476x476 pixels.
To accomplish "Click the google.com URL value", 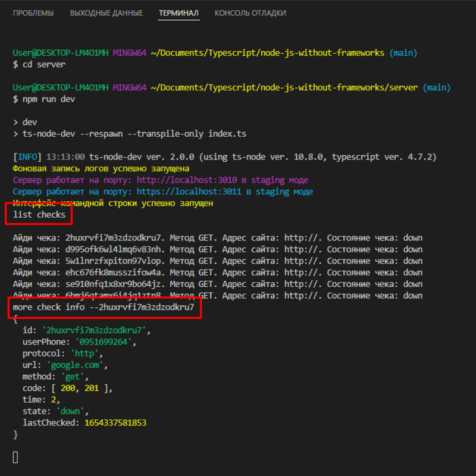I will click(x=77, y=365).
